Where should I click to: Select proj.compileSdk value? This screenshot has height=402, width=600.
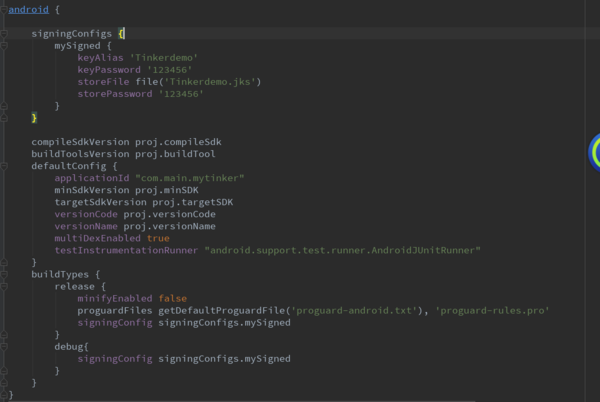(178, 142)
